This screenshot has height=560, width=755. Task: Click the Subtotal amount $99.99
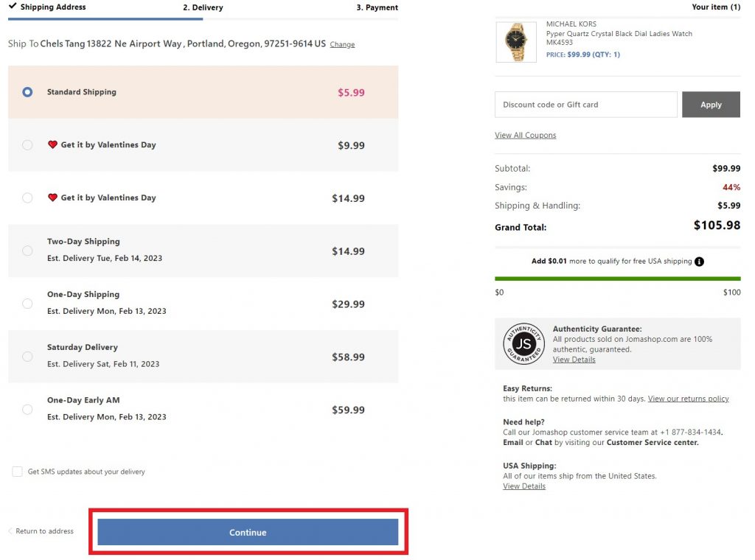[x=726, y=169]
